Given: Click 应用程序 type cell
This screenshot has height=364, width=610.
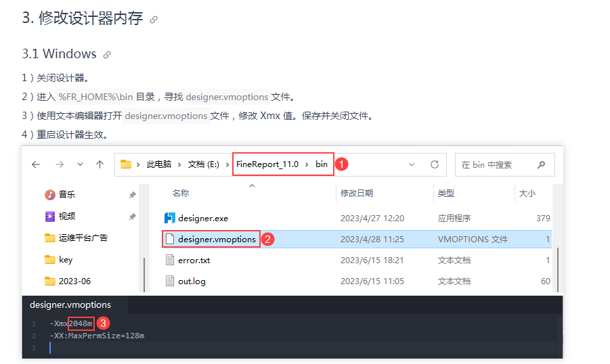Looking at the screenshot, I should click(x=454, y=219).
